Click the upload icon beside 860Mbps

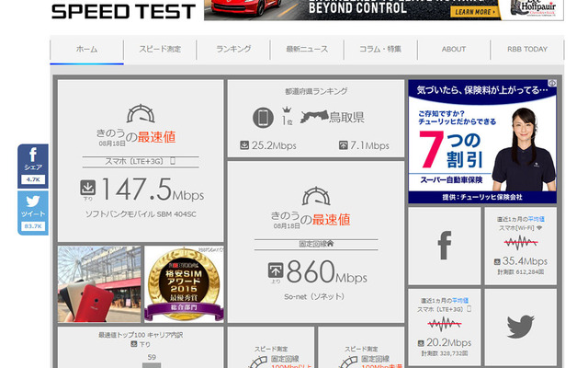click(276, 270)
